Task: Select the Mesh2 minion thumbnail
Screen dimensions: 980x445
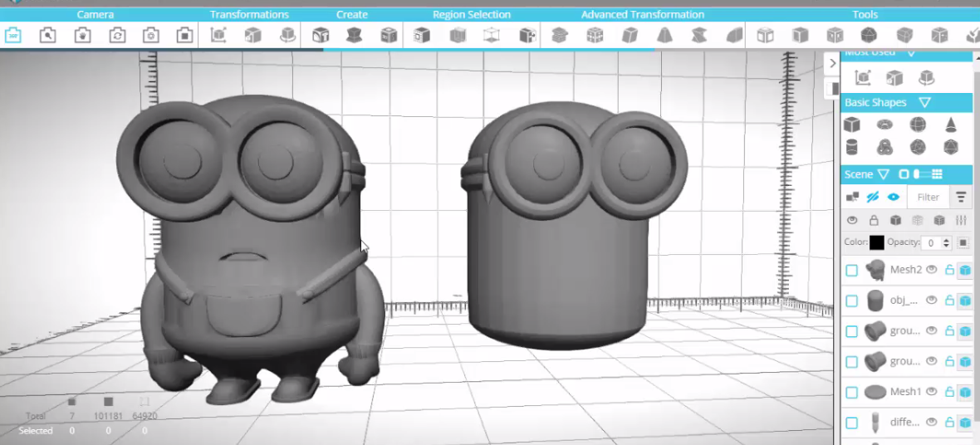Action: click(875, 270)
